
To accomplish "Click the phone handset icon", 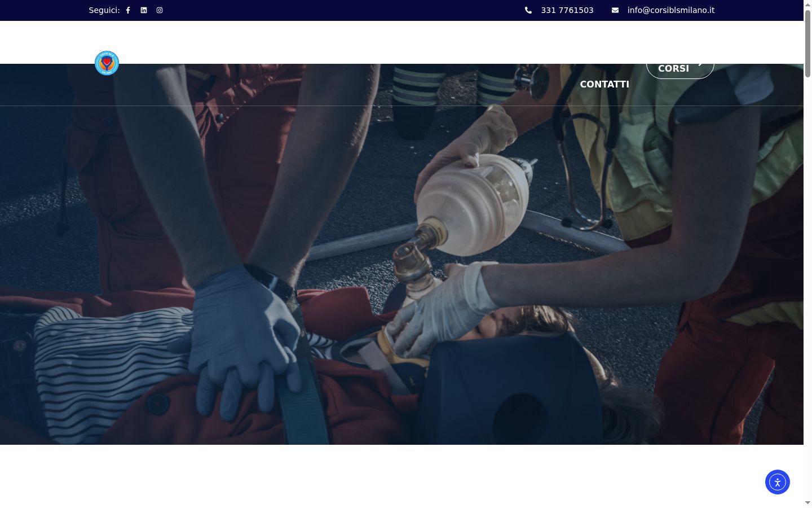I will pos(528,10).
